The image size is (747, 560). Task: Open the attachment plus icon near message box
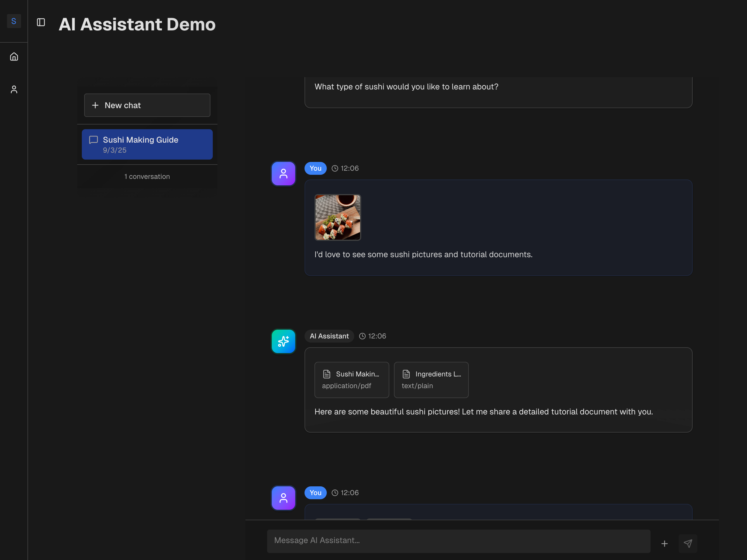pos(664,543)
